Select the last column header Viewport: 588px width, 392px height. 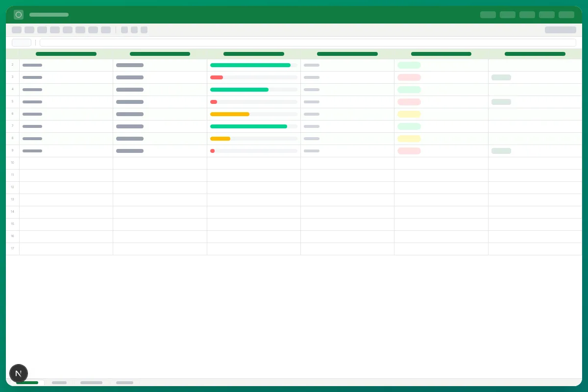click(x=535, y=54)
